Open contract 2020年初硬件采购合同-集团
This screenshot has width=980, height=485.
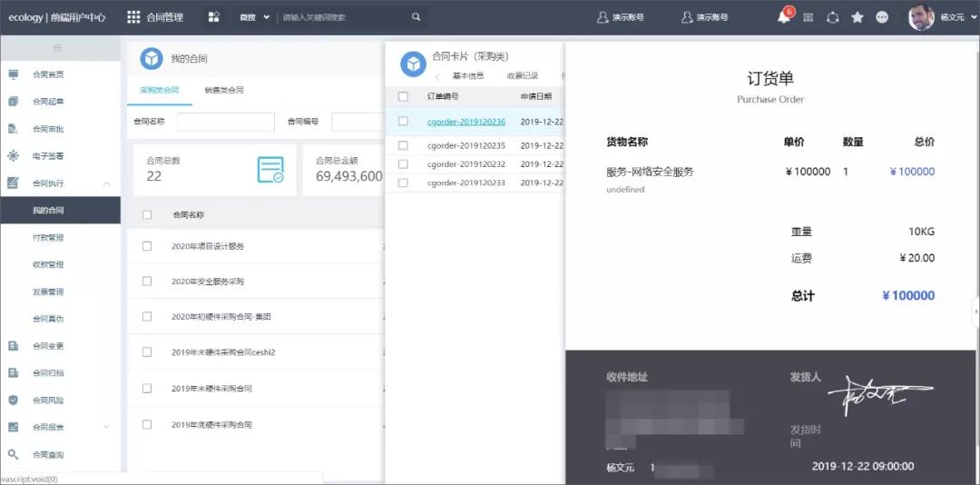coord(221,317)
